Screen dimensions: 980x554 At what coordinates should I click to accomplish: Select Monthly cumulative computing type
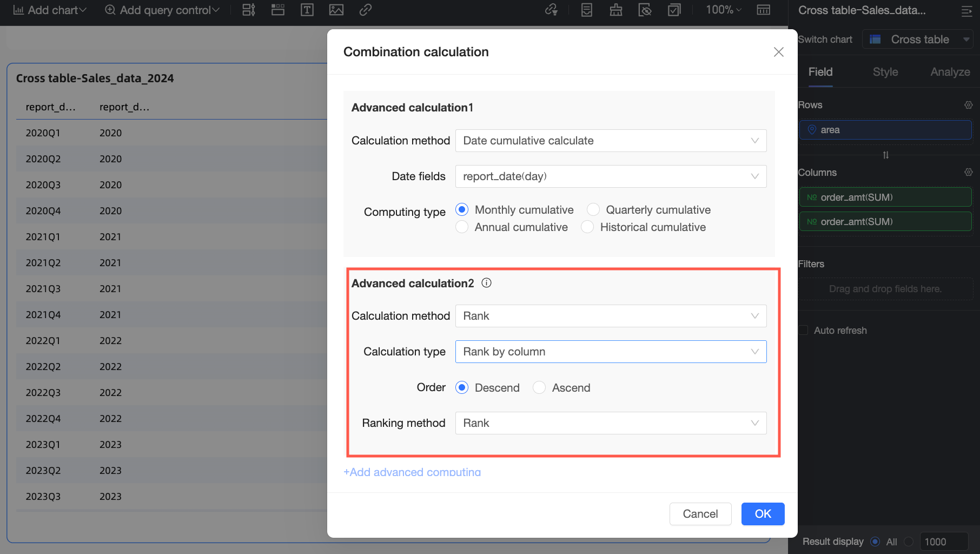click(462, 209)
